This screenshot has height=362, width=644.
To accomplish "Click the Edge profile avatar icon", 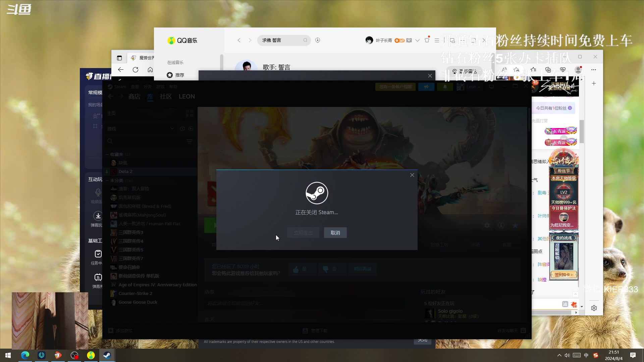I will click(578, 70).
